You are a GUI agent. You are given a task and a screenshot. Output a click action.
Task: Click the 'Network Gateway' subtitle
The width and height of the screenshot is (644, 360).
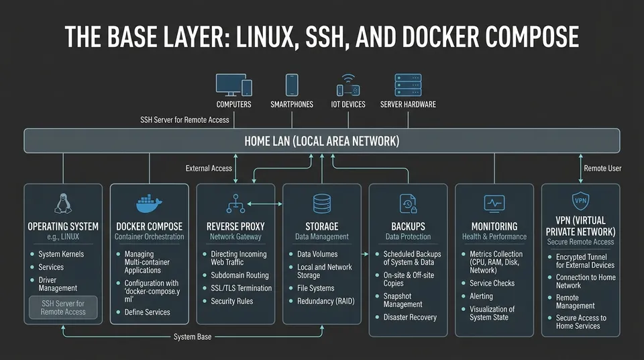[235, 236]
